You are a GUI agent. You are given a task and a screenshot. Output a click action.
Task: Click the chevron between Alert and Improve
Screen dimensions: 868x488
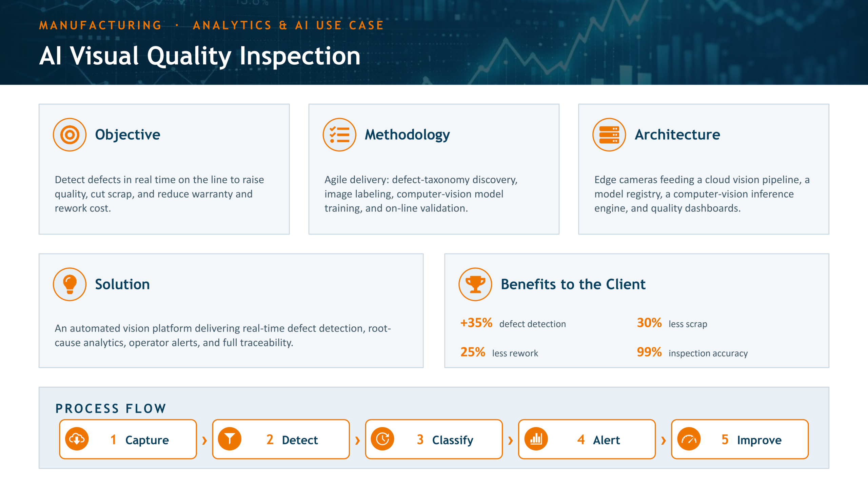(x=664, y=441)
